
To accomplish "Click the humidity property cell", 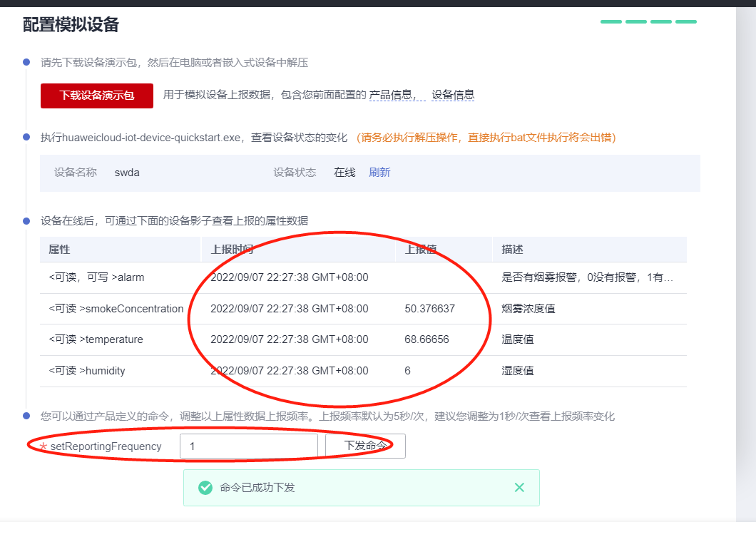I will point(87,371).
